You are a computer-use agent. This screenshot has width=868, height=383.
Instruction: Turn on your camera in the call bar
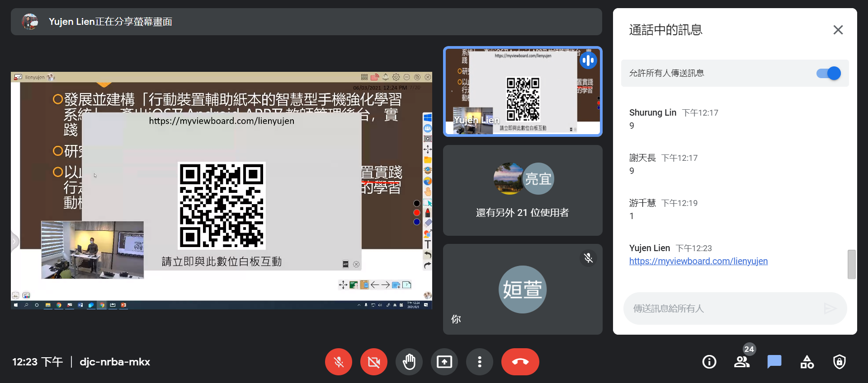point(374,362)
